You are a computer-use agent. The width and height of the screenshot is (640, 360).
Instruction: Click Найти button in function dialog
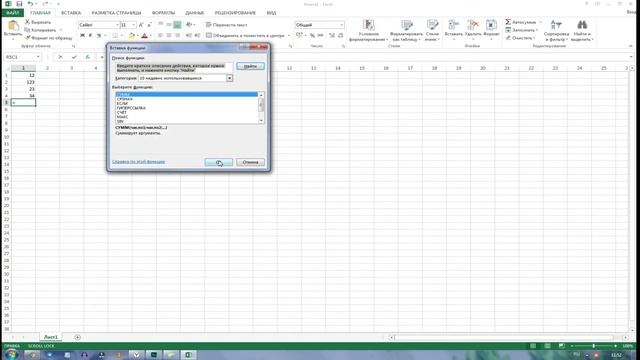pos(251,66)
